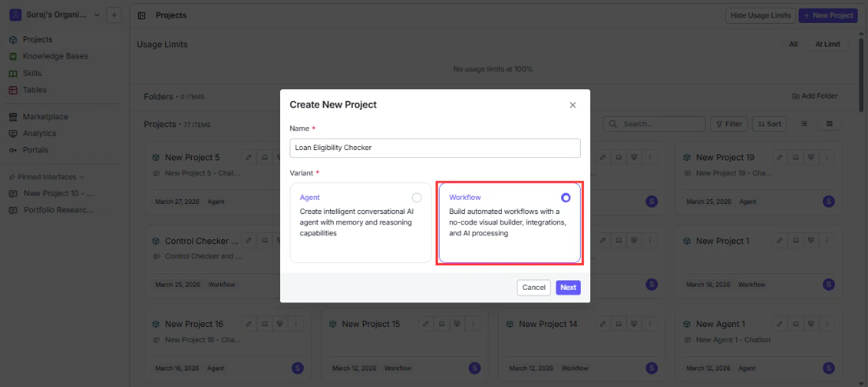Open Portals in the sidebar
Viewport: 868px width, 387px height.
coord(36,150)
